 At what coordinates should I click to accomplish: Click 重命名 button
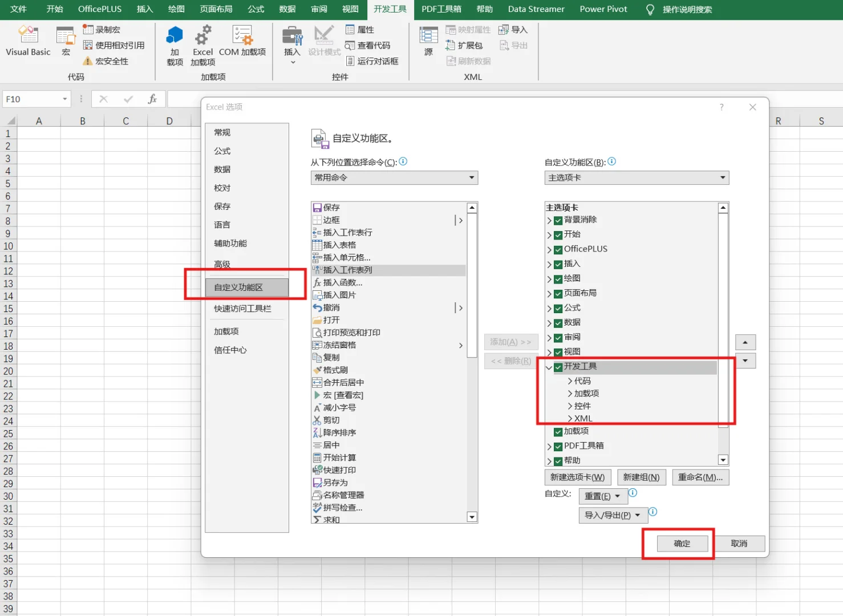point(700,477)
